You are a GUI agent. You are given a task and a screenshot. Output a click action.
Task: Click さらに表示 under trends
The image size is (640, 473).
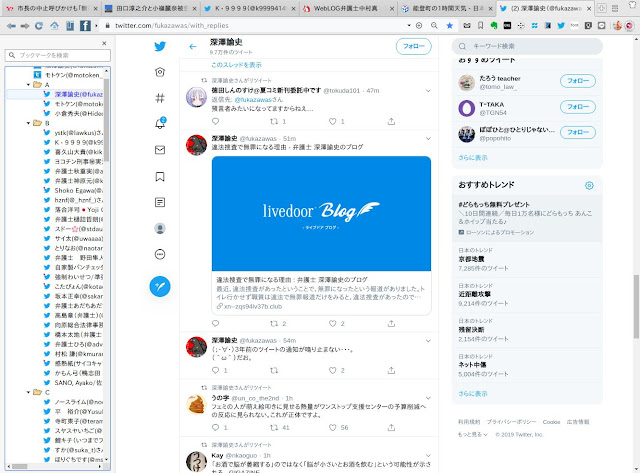tap(473, 394)
